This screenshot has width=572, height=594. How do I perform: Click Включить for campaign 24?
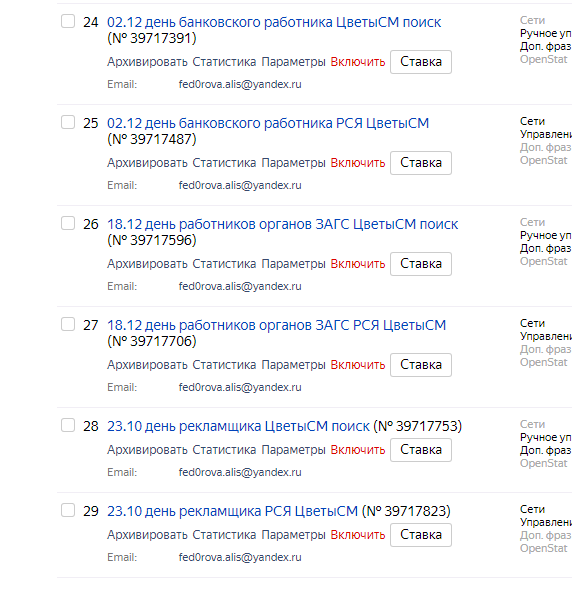point(358,62)
